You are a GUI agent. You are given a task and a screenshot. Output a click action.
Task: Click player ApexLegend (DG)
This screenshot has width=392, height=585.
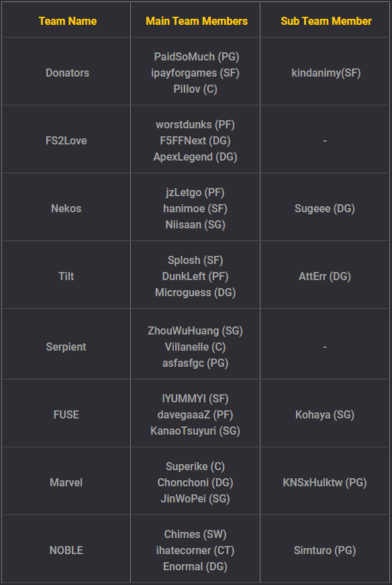195,157
